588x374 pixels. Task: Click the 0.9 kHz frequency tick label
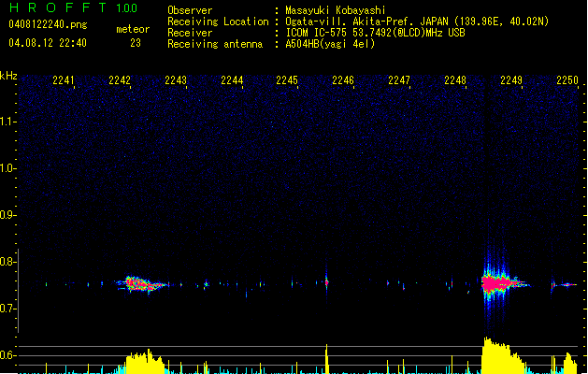7,215
